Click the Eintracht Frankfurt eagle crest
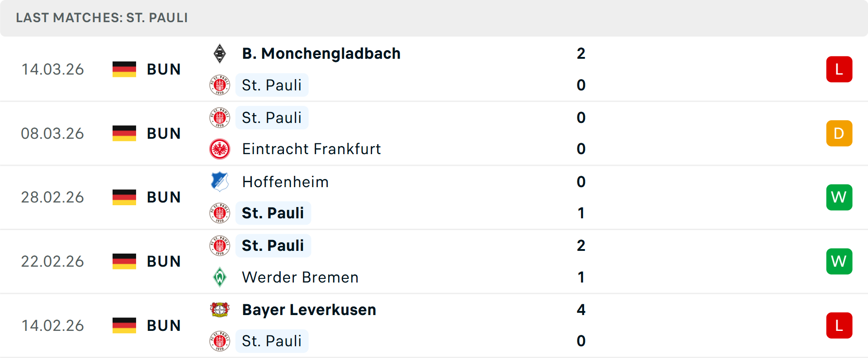This screenshot has height=358, width=868. [x=220, y=149]
